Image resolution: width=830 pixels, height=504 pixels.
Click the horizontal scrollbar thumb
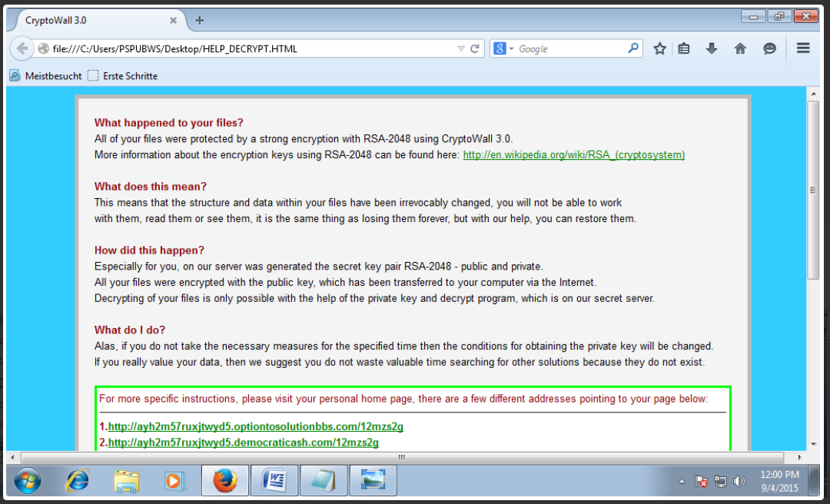pos(402,457)
